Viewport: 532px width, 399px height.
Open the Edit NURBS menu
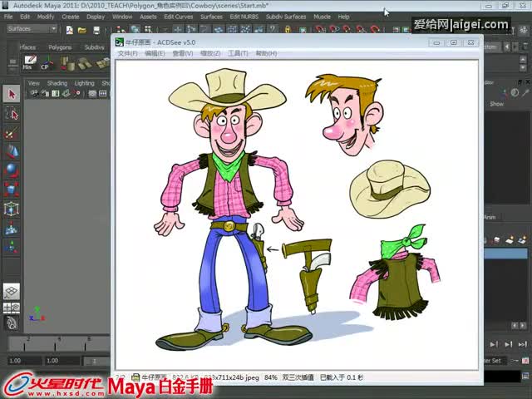click(x=244, y=17)
